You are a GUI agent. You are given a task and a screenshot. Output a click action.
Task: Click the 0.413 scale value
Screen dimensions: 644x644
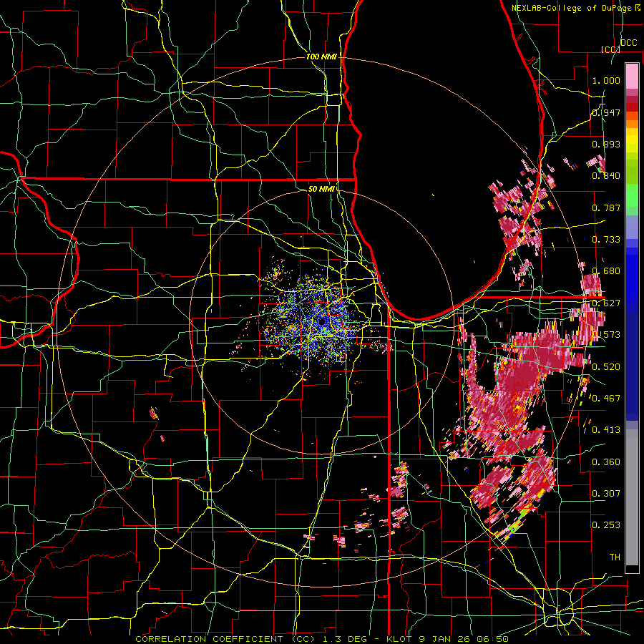tap(606, 430)
